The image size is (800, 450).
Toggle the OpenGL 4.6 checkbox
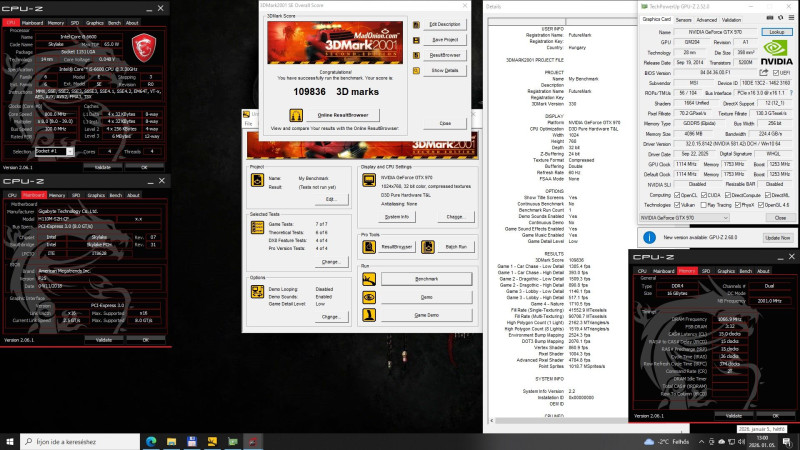pyautogui.click(x=761, y=205)
